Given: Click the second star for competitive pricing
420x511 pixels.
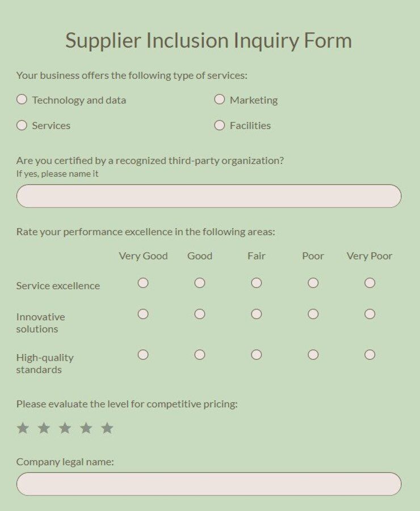Looking at the screenshot, I should [44, 428].
